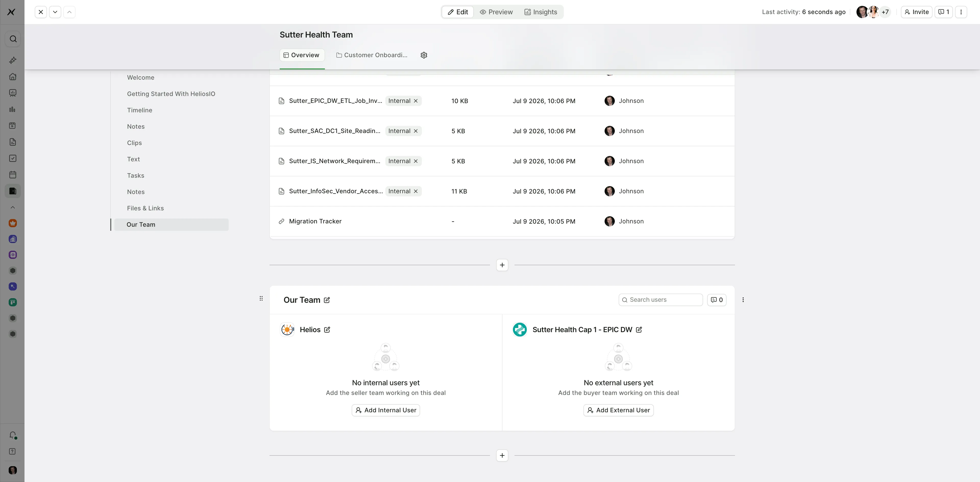Click Add Internal User
The width and height of the screenshot is (980, 482).
pos(386,410)
